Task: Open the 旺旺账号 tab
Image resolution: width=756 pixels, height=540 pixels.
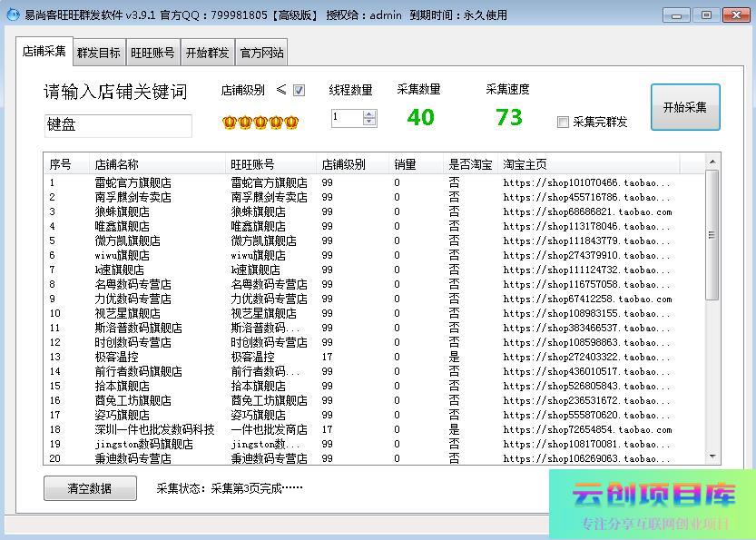Action: (152, 53)
